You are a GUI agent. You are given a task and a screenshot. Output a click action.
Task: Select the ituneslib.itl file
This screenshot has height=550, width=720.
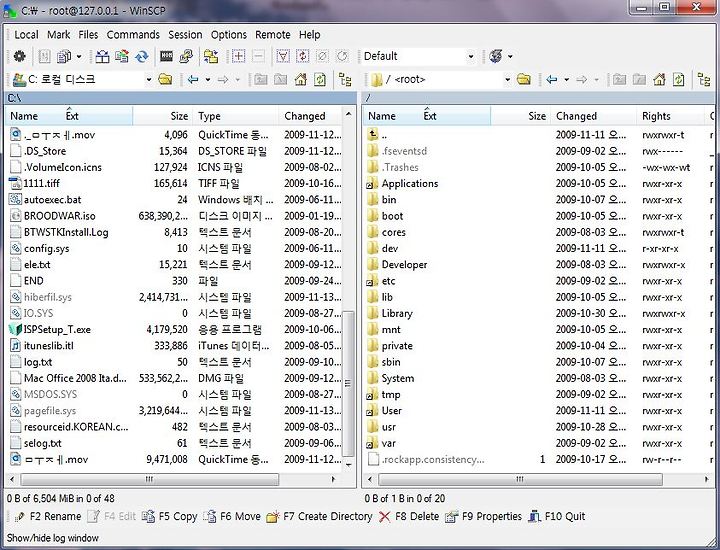pyautogui.click(x=49, y=346)
